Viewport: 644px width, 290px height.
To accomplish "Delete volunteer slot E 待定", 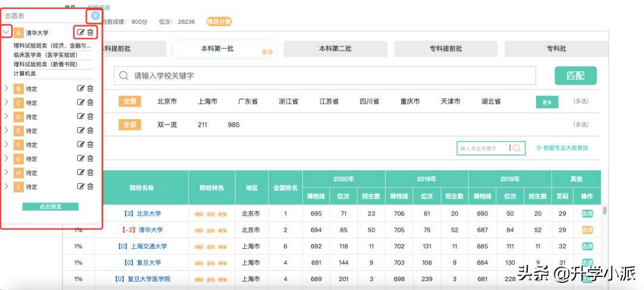I will coord(91,130).
